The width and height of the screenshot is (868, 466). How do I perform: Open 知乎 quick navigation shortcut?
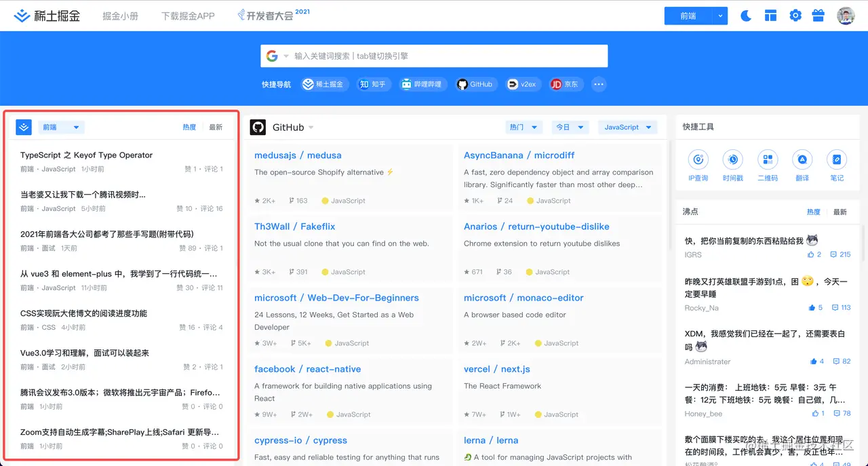tap(373, 84)
